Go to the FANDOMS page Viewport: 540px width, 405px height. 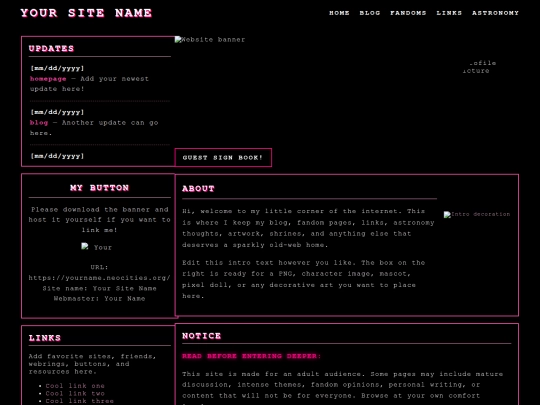(x=408, y=13)
